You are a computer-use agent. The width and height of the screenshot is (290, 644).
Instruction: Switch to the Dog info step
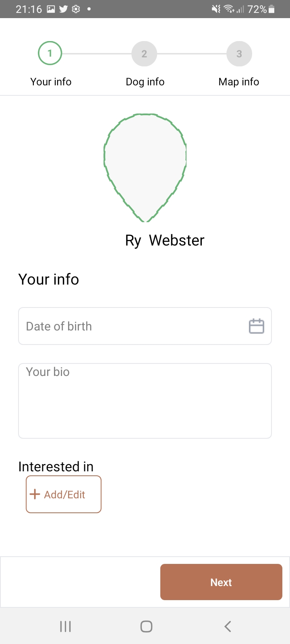145,82
